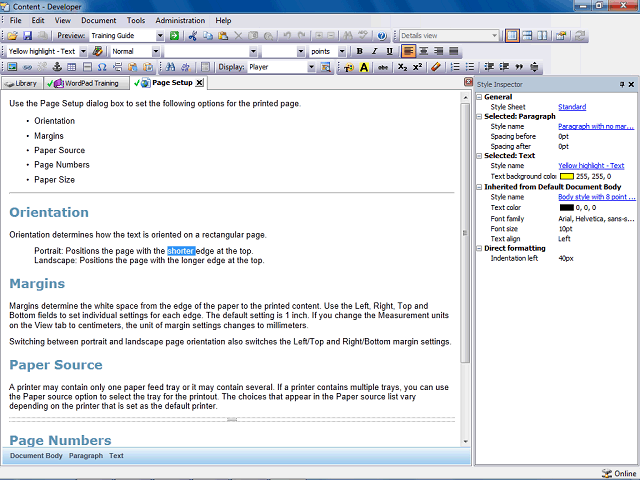Click Paragraph in the bottom breadcrumb bar
Screen dimensions: 640x480
[x=86, y=456]
